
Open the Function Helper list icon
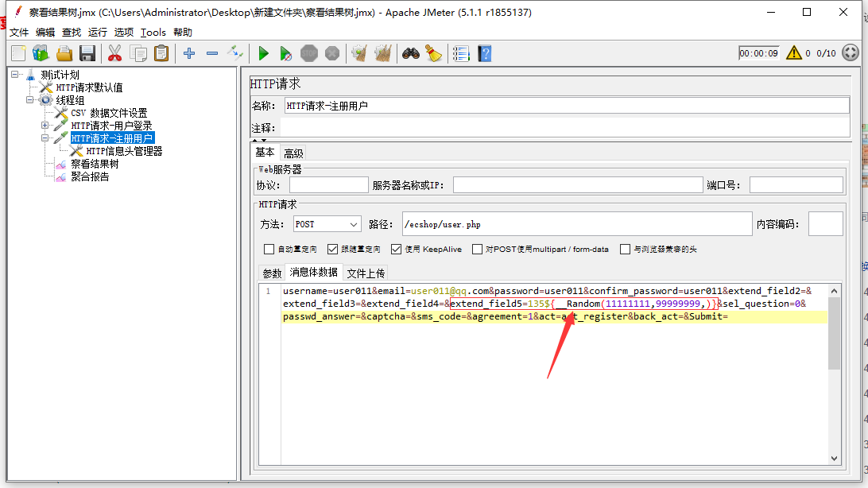coord(461,54)
